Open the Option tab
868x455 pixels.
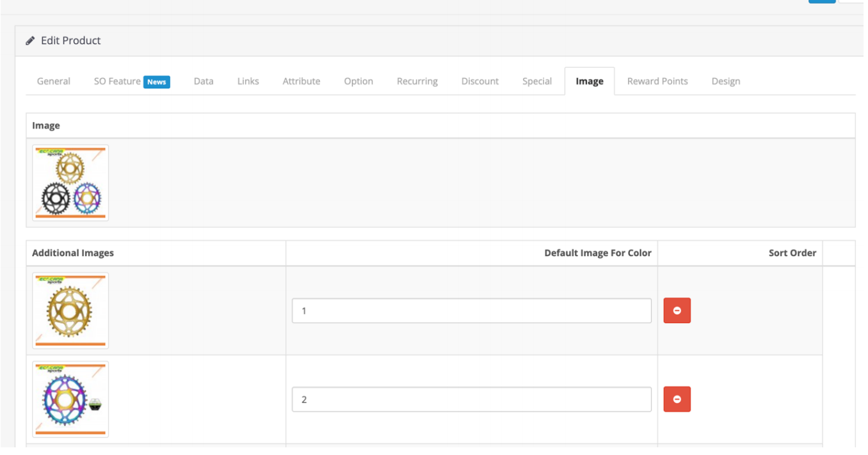pos(358,81)
